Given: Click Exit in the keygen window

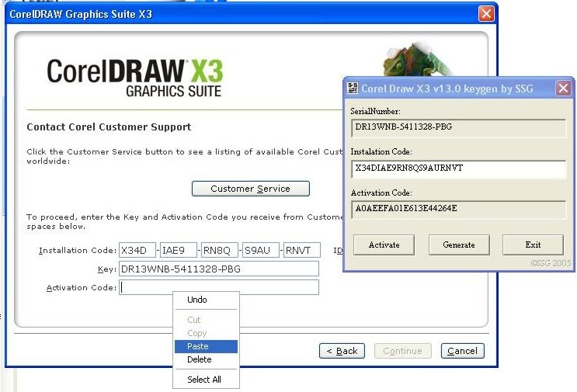Looking at the screenshot, I should click(533, 245).
